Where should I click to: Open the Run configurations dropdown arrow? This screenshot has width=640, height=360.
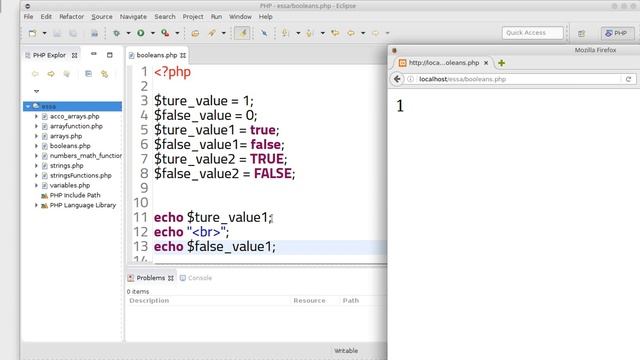click(x=153, y=33)
